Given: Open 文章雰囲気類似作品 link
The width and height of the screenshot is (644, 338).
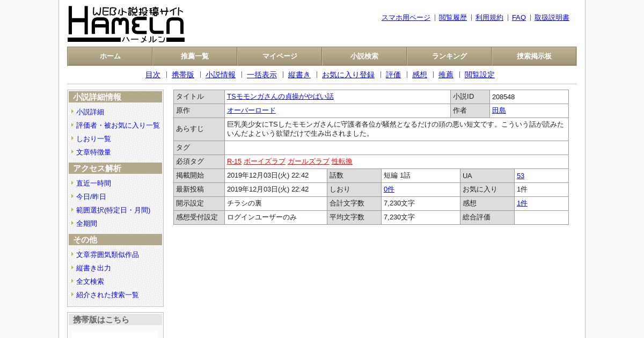Looking at the screenshot, I should tap(107, 255).
